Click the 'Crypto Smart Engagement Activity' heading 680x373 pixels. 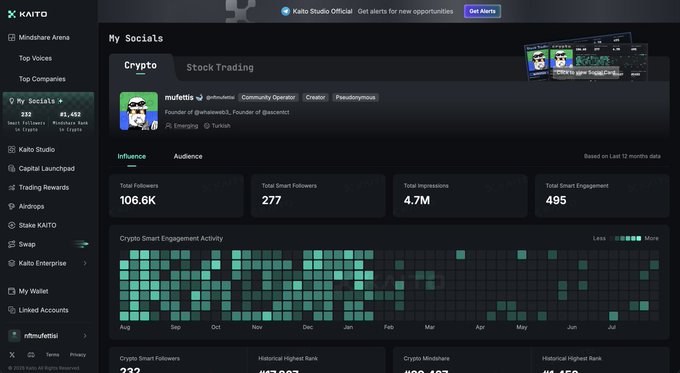pos(171,239)
